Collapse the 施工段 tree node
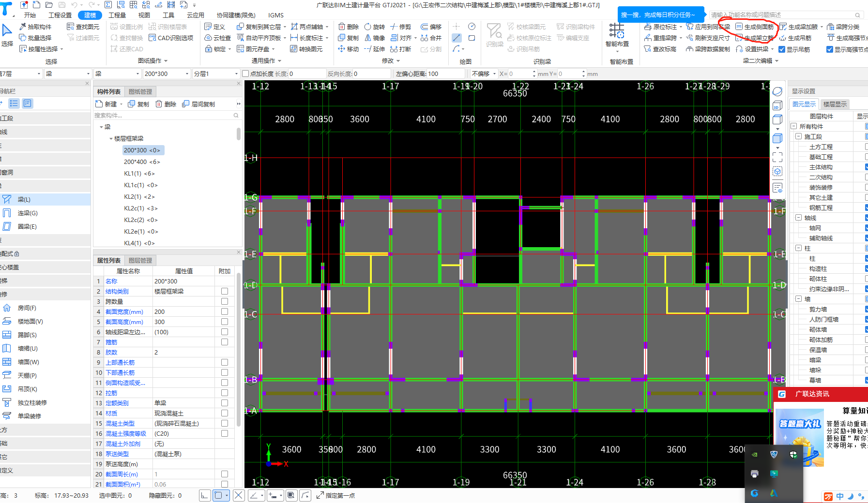This screenshot has height=503, width=868. click(x=799, y=136)
